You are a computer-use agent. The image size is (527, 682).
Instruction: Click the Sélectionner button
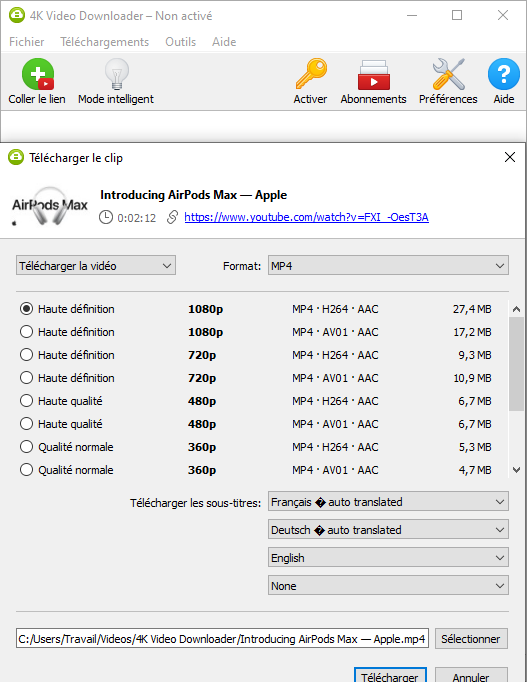pos(471,639)
